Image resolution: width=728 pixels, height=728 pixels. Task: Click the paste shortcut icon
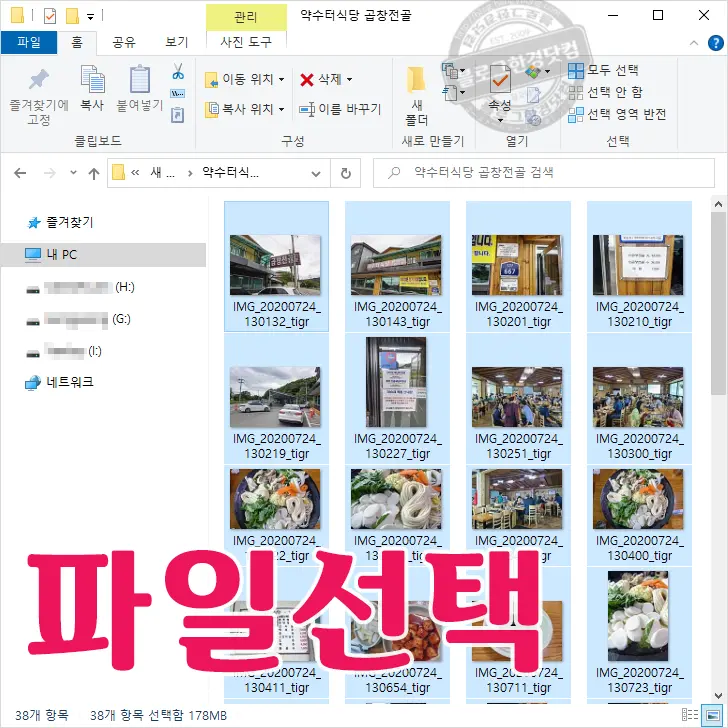pyautogui.click(x=178, y=114)
